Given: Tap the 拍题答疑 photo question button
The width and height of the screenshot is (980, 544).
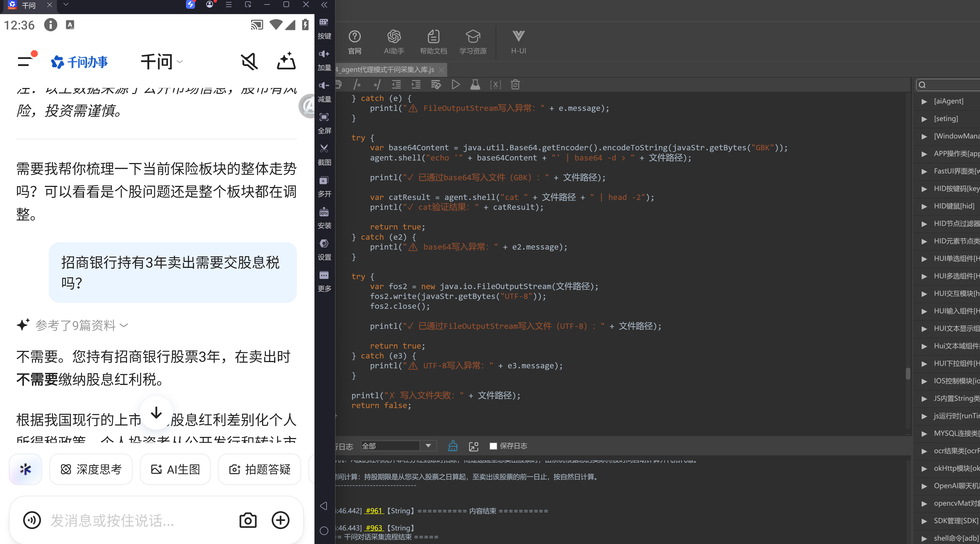Looking at the screenshot, I should (260, 469).
